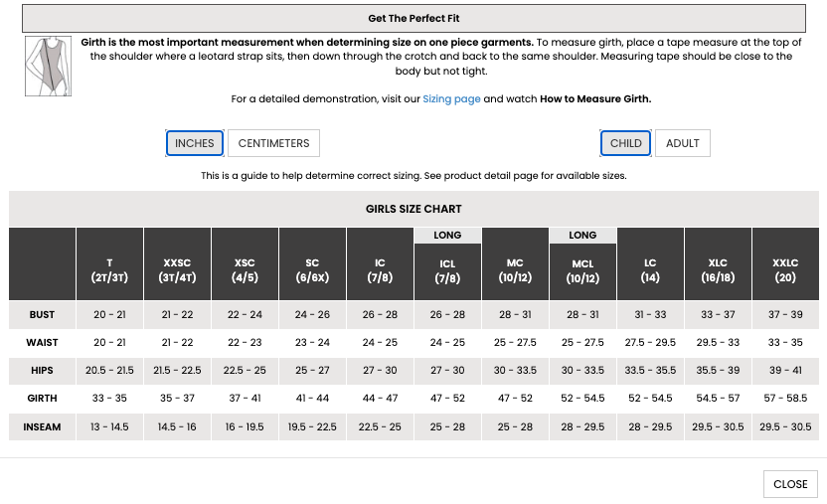The width and height of the screenshot is (827, 504).
Task: Click the Get The Perfect Fit header
Action: pos(413,19)
